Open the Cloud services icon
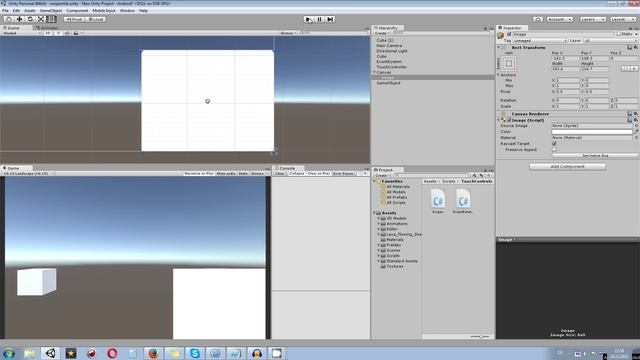The height and width of the screenshot is (360, 640). click(538, 19)
